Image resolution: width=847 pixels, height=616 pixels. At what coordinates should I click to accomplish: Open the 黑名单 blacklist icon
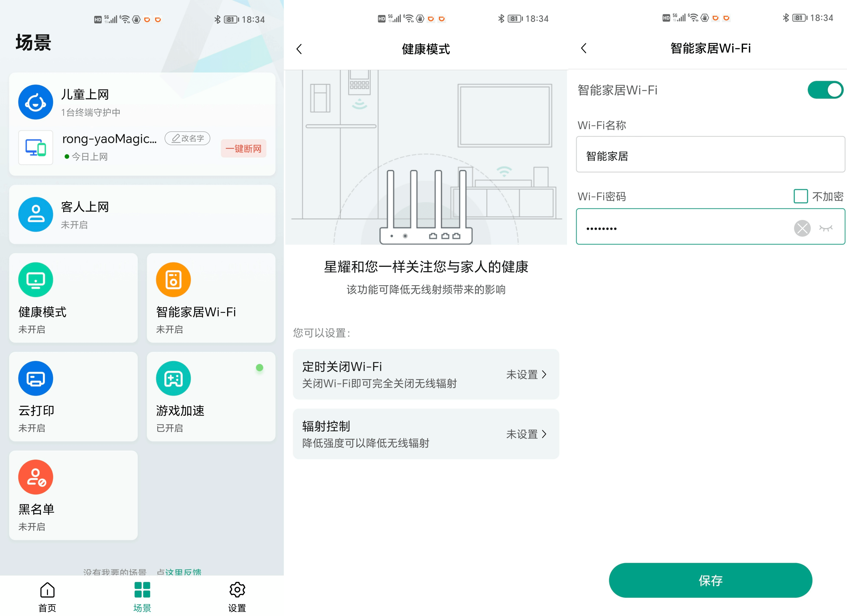tap(35, 477)
